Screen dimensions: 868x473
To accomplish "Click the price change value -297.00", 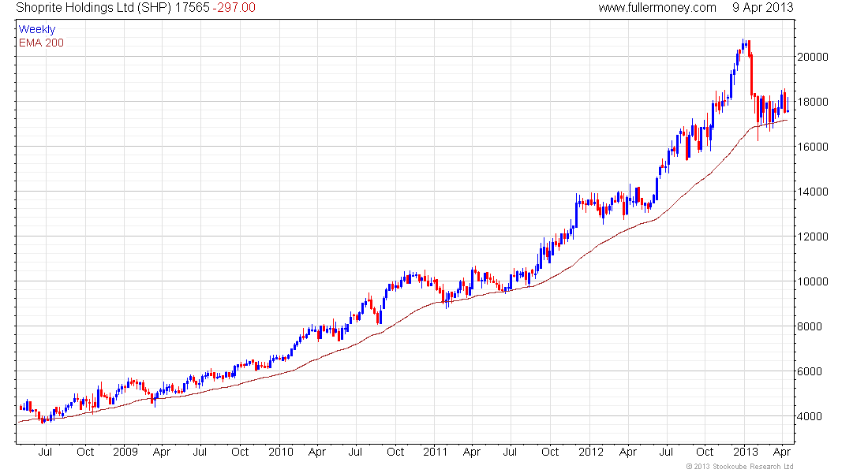I will (x=234, y=8).
